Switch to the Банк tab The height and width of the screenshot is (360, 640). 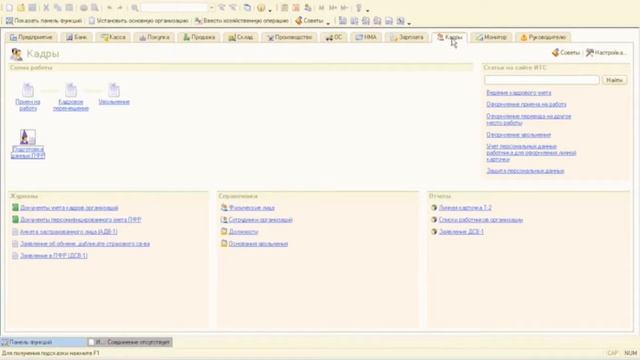[77, 37]
